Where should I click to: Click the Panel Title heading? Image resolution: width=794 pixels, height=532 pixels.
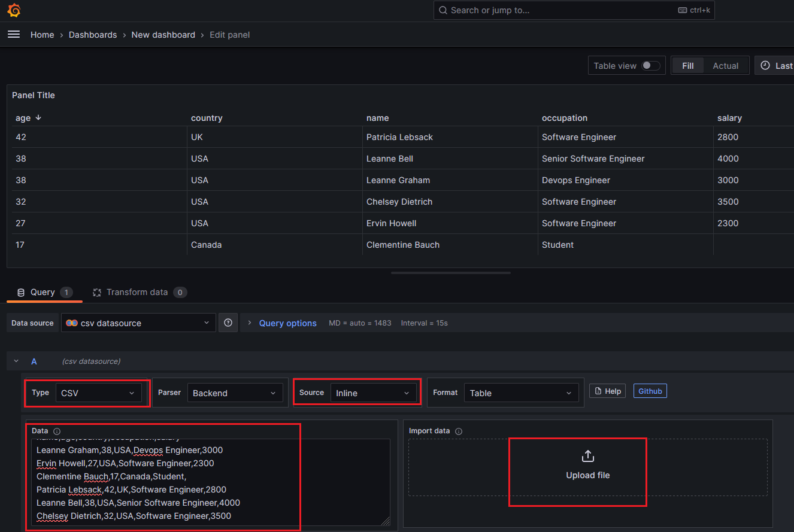[x=34, y=95]
